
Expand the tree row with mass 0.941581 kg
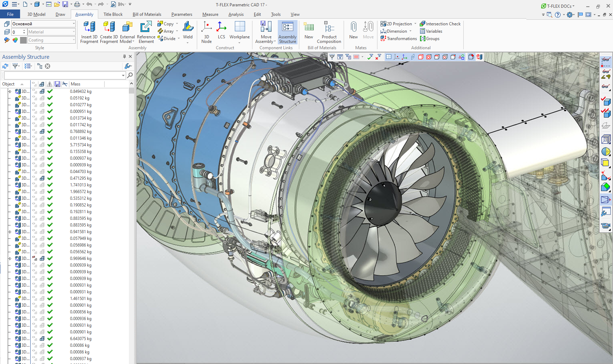pyautogui.click(x=10, y=232)
